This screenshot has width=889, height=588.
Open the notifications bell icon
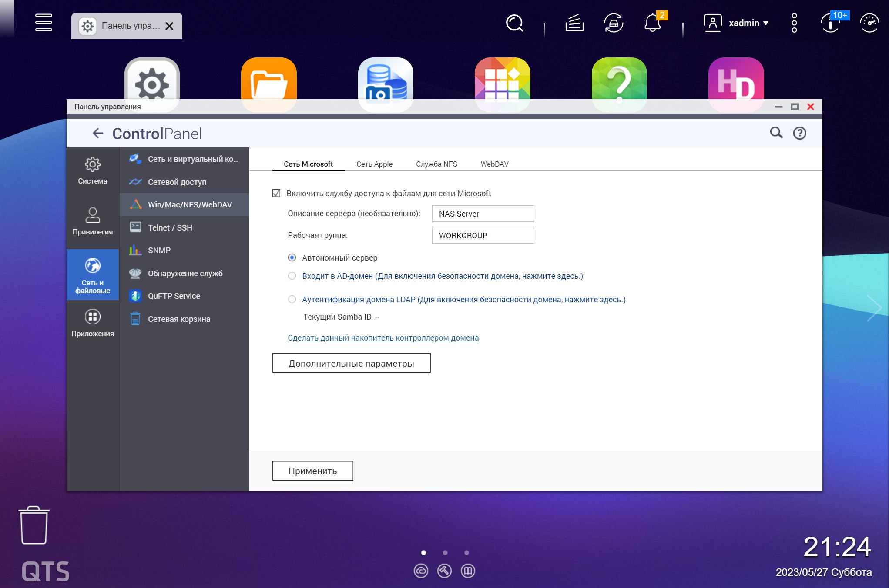click(x=653, y=23)
